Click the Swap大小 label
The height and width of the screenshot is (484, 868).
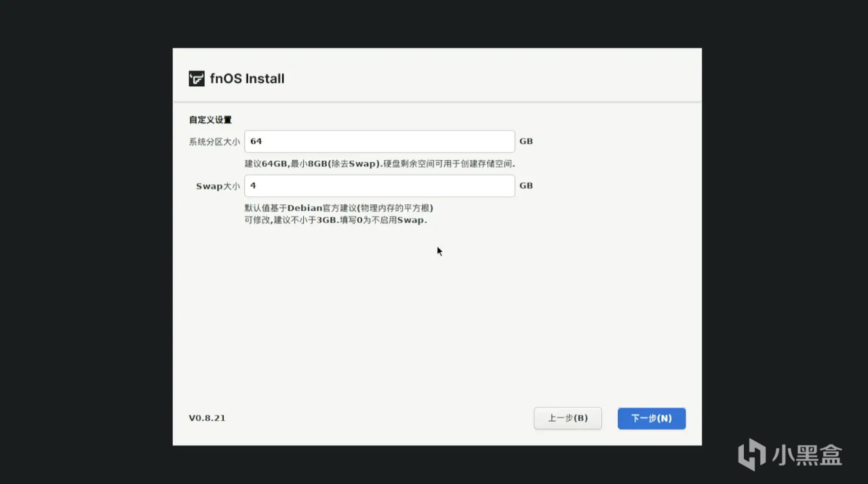tap(218, 186)
